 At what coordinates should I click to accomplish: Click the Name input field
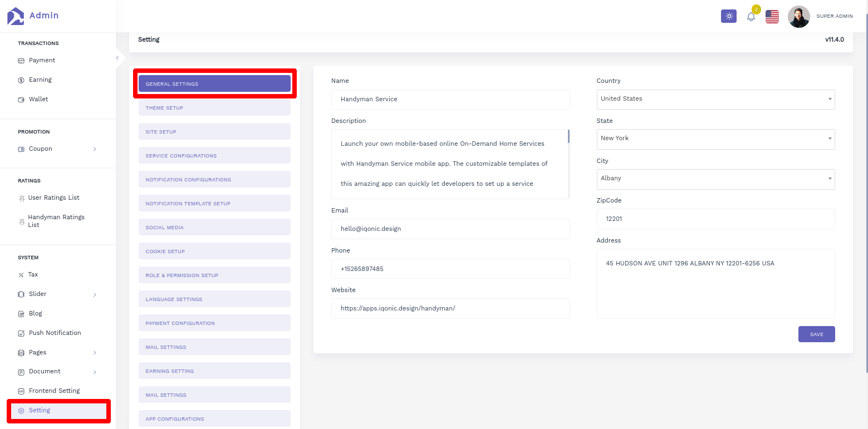click(450, 99)
